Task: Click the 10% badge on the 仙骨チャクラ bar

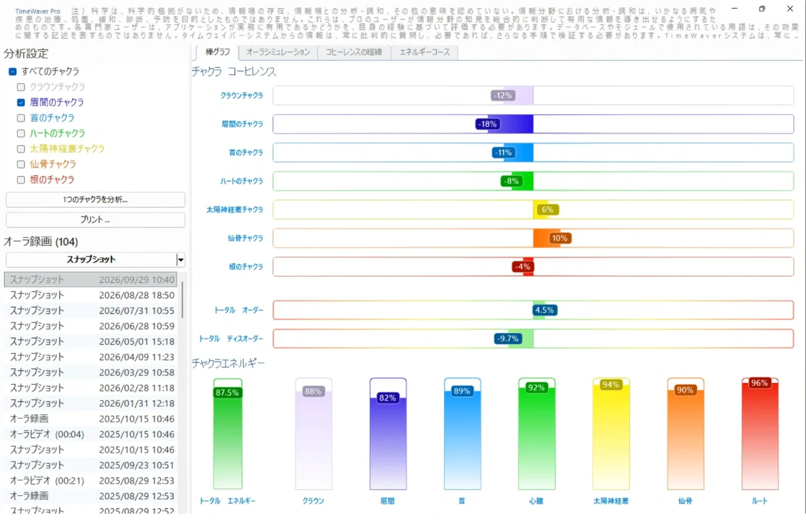Action: pyautogui.click(x=559, y=238)
